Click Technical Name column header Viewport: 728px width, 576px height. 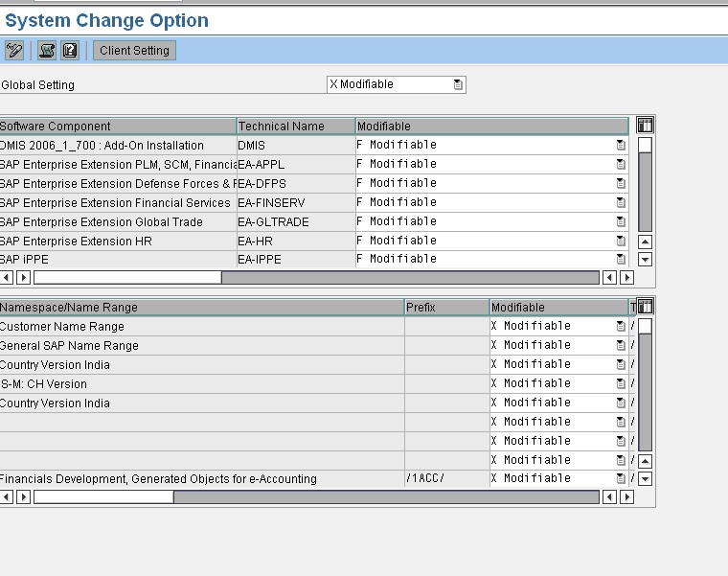[296, 126]
